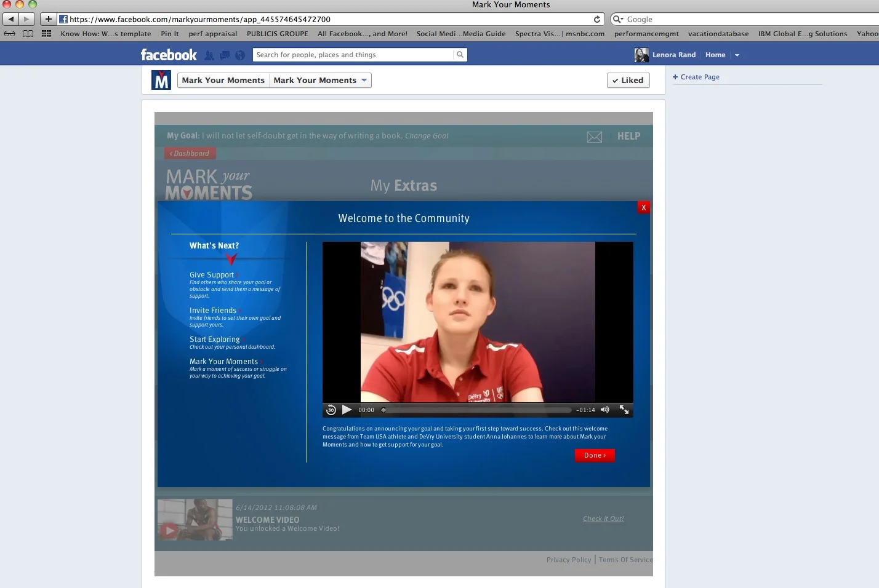
Task: Open Know How template bookmark
Action: [x=106, y=34]
